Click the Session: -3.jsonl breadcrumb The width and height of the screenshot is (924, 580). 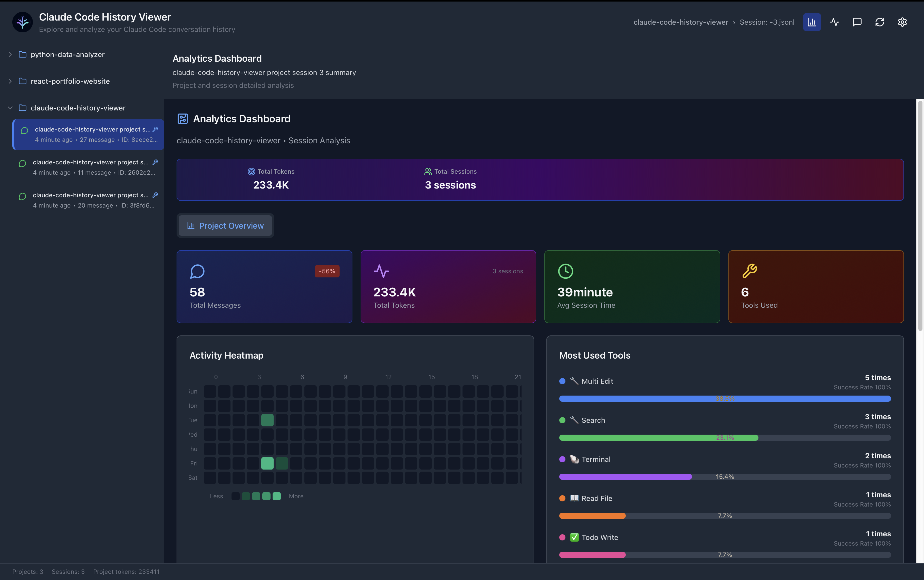[x=767, y=22]
